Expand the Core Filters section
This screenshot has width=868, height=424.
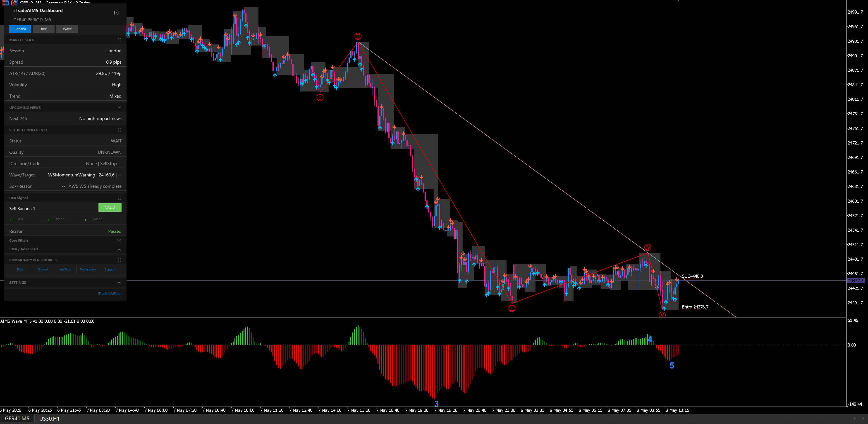[x=119, y=241]
